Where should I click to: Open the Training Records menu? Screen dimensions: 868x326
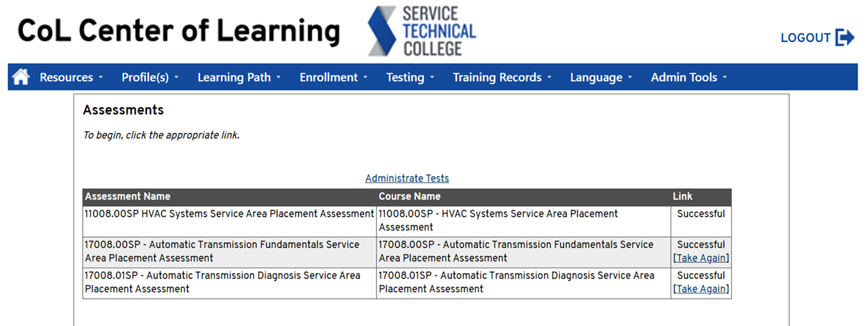point(502,77)
